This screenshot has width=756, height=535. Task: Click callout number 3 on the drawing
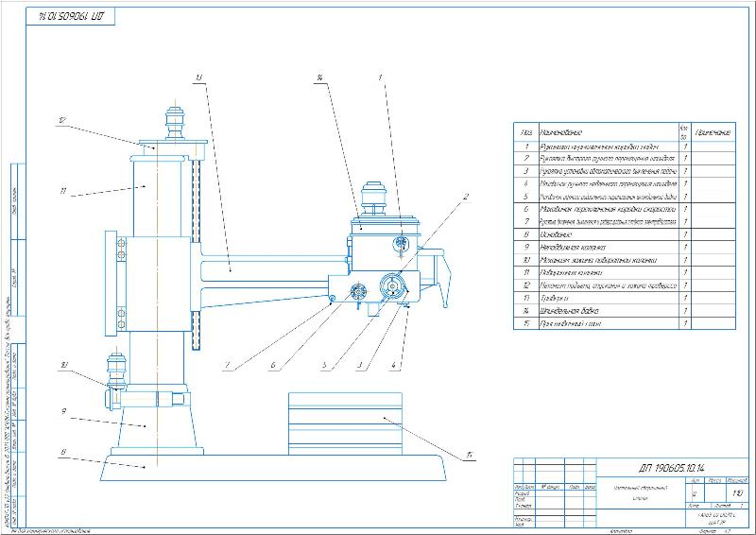[359, 365]
